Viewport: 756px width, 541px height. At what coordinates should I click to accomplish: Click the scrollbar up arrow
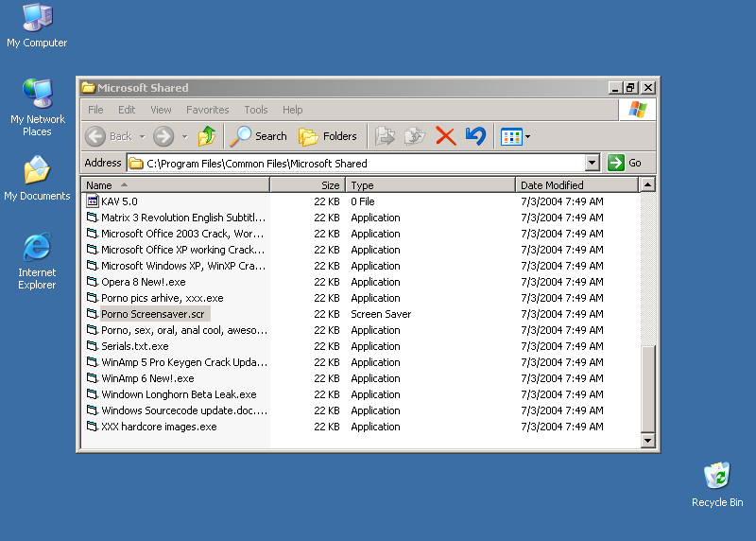tap(647, 184)
